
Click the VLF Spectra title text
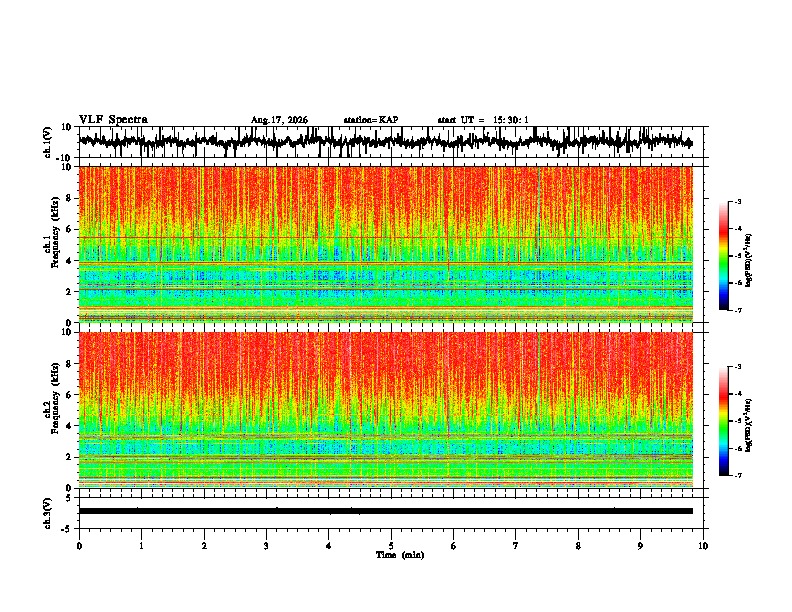click(113, 120)
